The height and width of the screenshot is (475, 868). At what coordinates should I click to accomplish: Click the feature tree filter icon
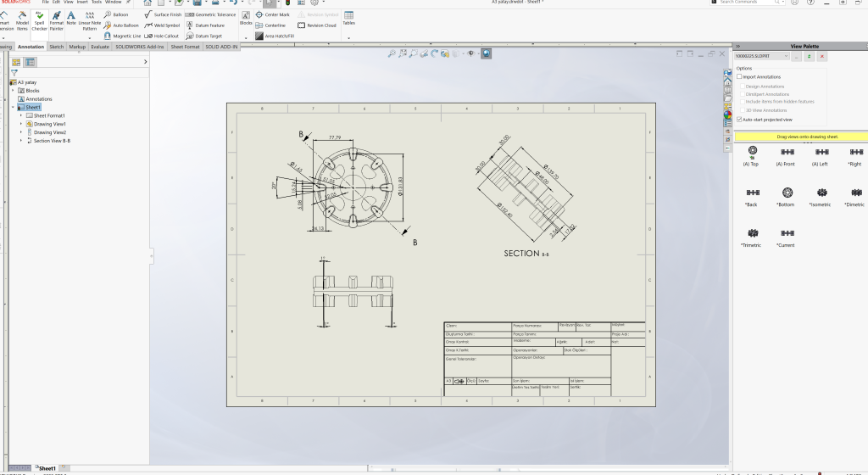tap(14, 73)
